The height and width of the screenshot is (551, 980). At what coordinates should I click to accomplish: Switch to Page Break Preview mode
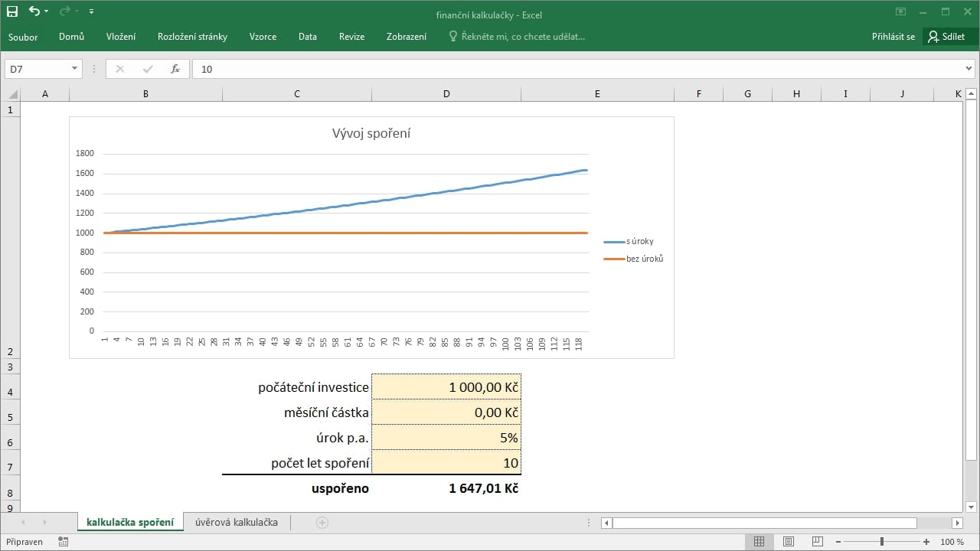tap(816, 542)
